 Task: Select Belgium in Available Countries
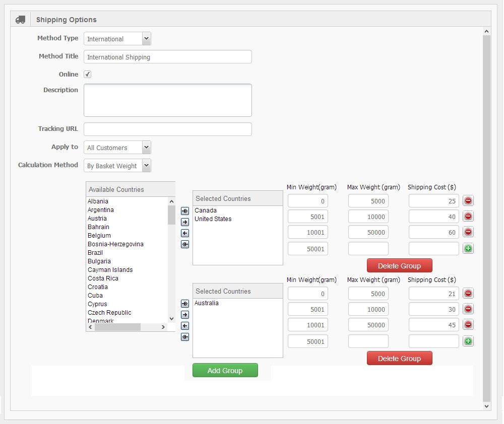[x=99, y=236]
